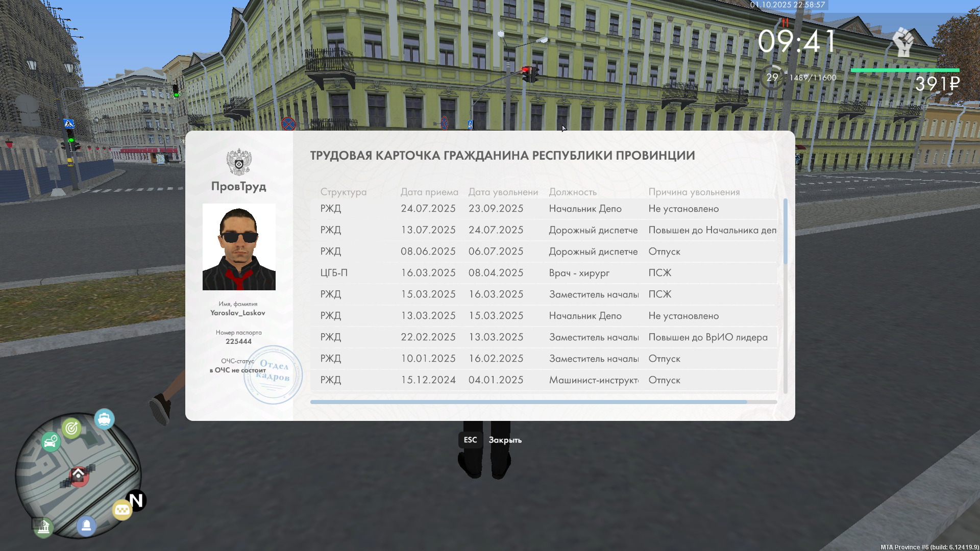980x551 pixels.
Task: Click Yaroslav_Laskov's profile photo
Action: [239, 247]
